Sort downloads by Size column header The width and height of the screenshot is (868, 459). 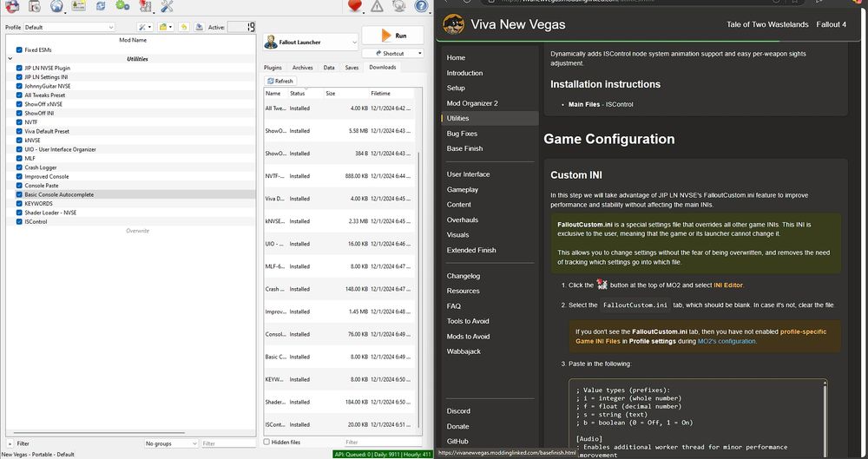(345, 93)
